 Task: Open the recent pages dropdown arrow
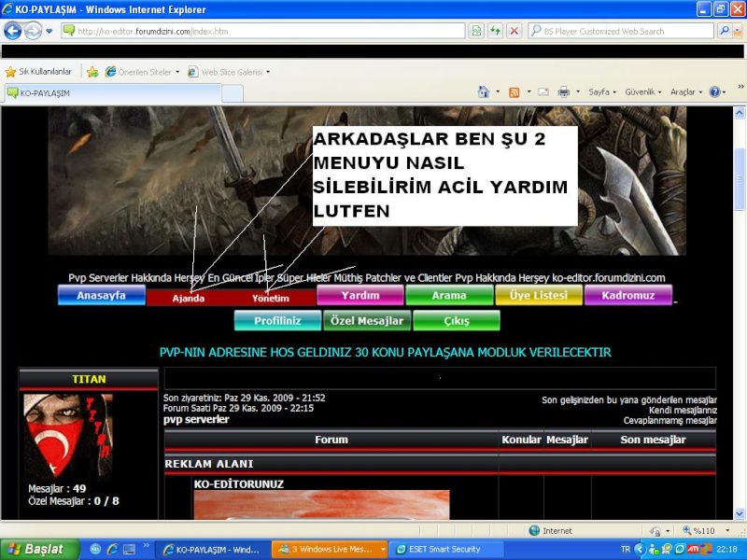[49, 32]
